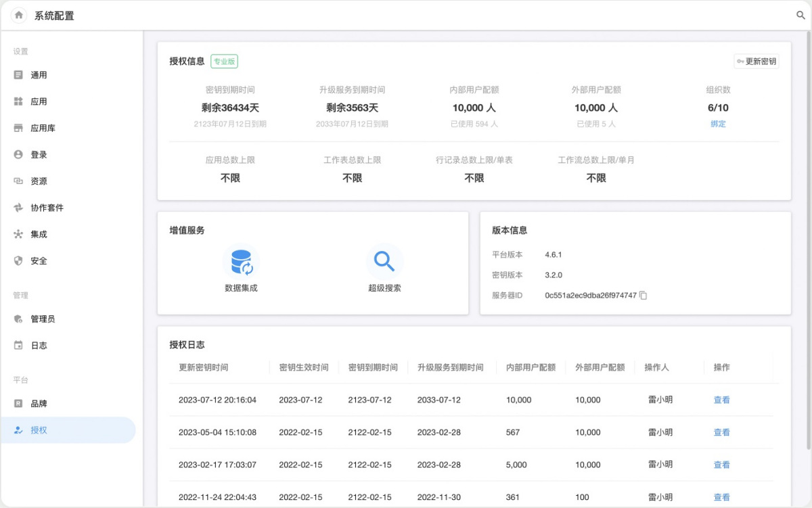Copy the server ID with copy icon
This screenshot has height=508, width=812.
pyautogui.click(x=644, y=296)
